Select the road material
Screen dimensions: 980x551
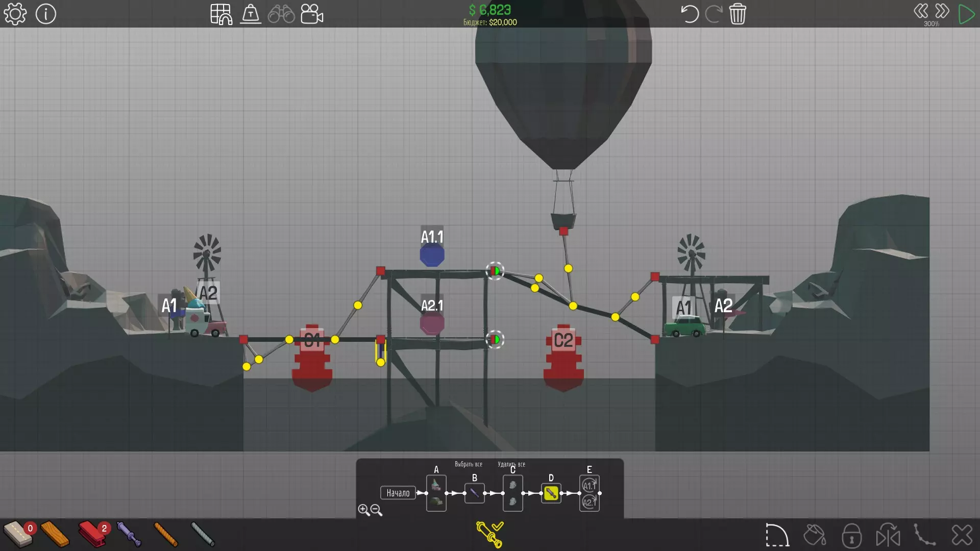point(18,534)
